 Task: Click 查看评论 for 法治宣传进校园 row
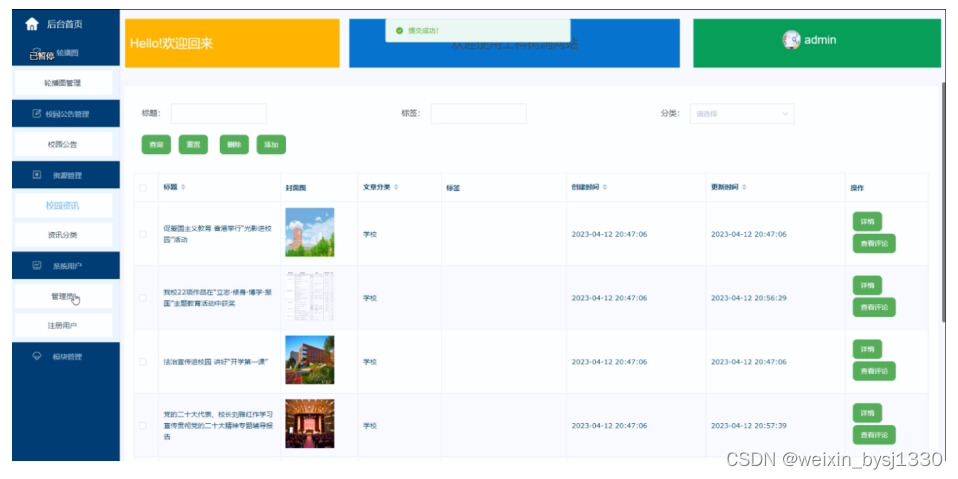click(x=874, y=371)
